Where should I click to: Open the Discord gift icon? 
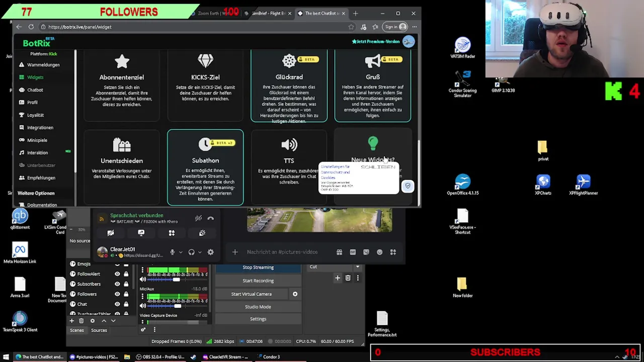(x=339, y=252)
